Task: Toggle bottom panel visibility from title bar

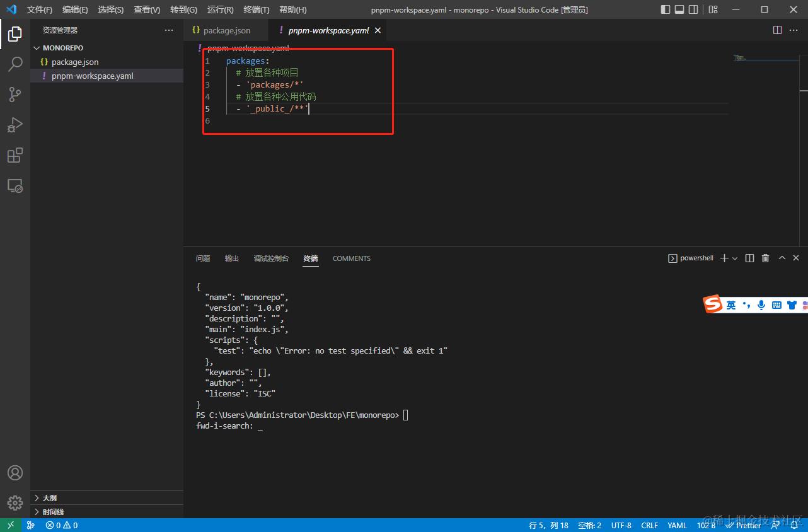Action: click(x=679, y=9)
